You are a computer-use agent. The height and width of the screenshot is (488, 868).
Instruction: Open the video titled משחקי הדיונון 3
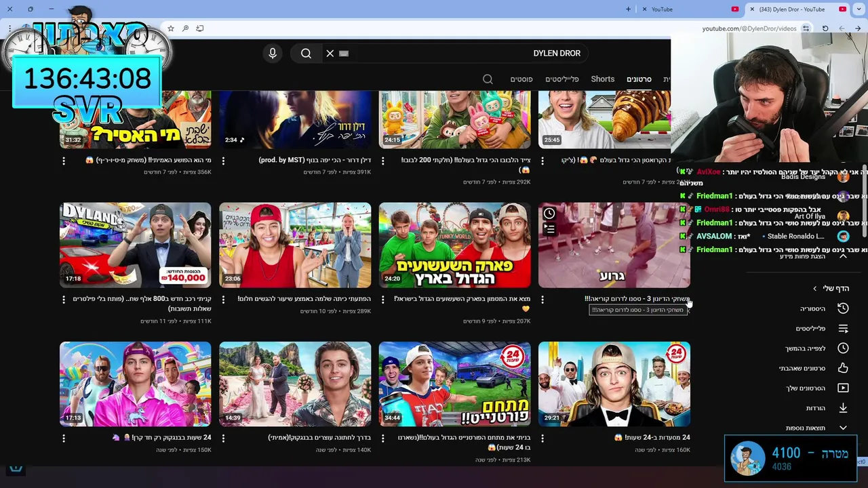[x=637, y=299]
